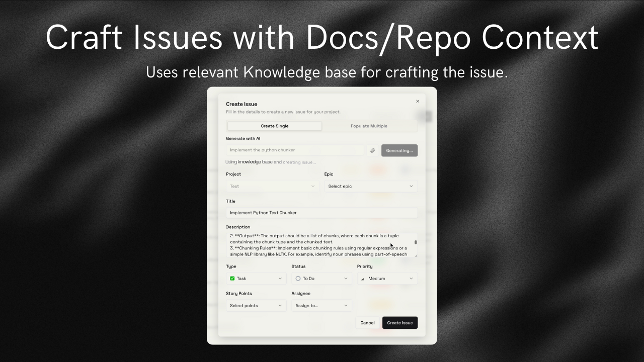
Task: Click the paperclip attachment icon
Action: (x=372, y=150)
